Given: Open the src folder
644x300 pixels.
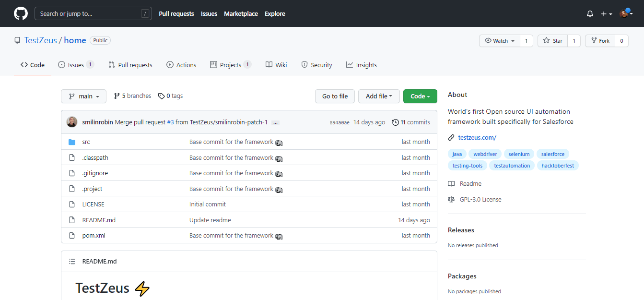Looking at the screenshot, I should pos(86,142).
